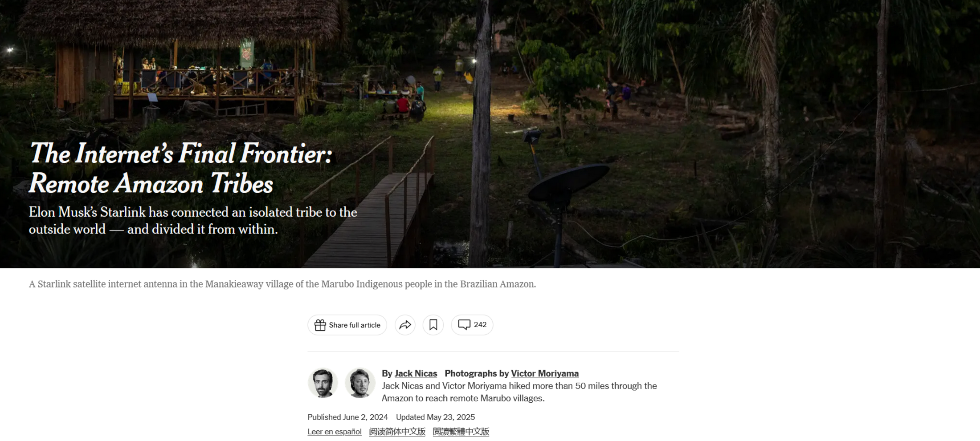Open the traditional Chinese 閱讀繁體中文版 link

point(461,432)
